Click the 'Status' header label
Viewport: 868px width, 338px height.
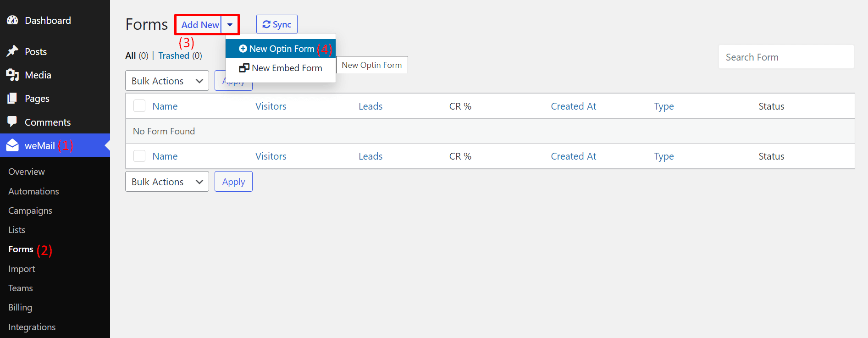[771, 106]
